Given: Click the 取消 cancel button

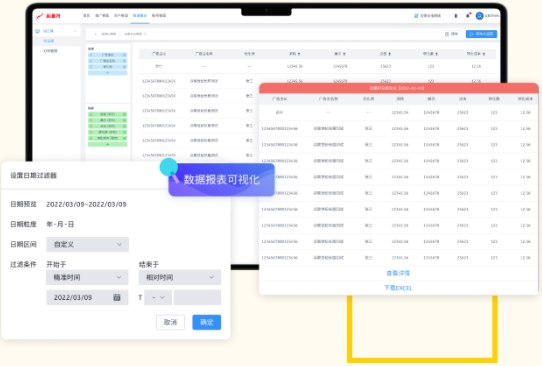Looking at the screenshot, I should coord(170,322).
